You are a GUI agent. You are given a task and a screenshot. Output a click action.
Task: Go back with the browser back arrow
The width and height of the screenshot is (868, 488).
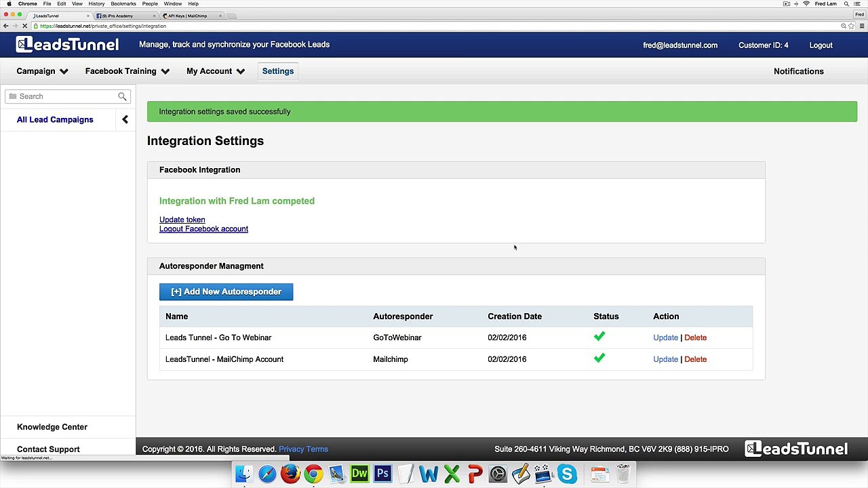click(5, 26)
